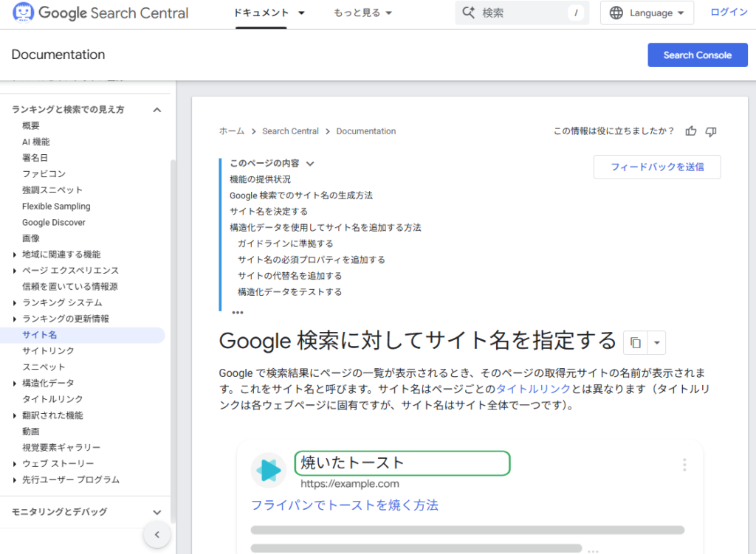The height and width of the screenshot is (554, 756).
Task: Click the thumbs down not helpful icon
Action: (x=711, y=131)
